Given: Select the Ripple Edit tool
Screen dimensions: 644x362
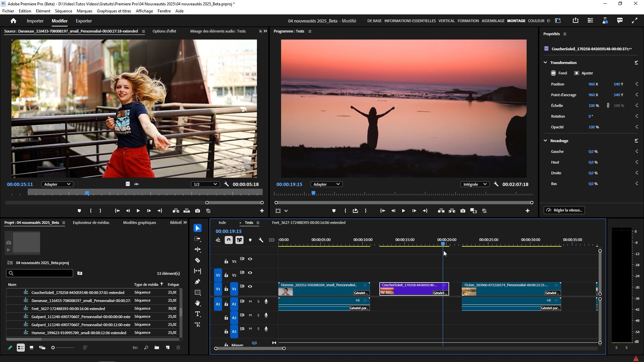Looking at the screenshot, I should click(198, 250).
